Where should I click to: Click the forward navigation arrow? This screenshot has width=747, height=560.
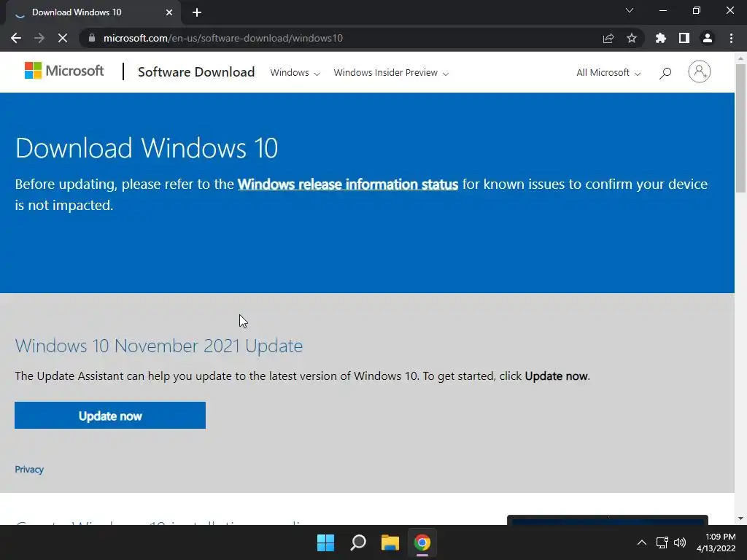pyautogui.click(x=39, y=38)
